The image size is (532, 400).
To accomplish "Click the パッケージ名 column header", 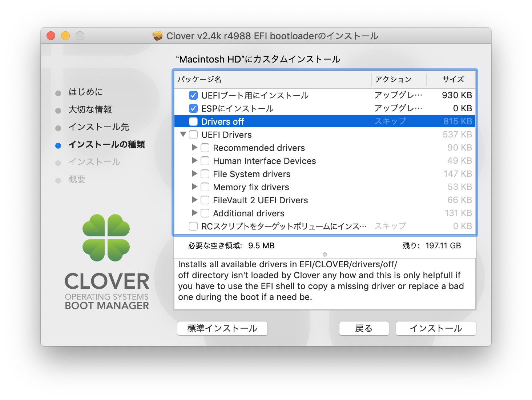I will pyautogui.click(x=273, y=79).
